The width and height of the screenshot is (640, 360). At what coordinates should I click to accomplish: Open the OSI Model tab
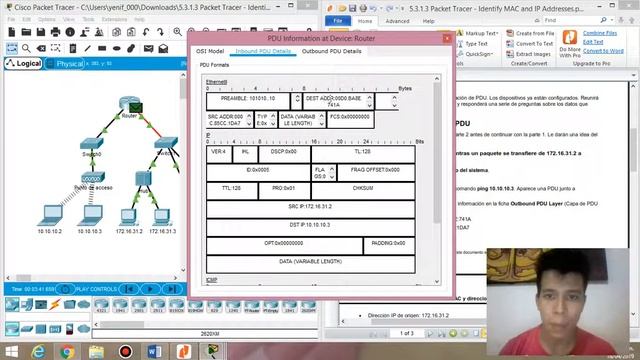[210, 51]
